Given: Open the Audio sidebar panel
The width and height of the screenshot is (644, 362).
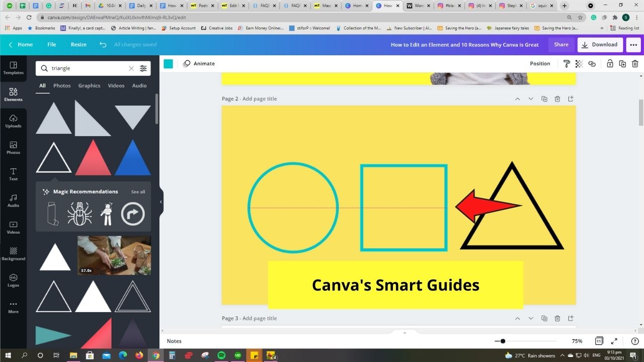Looking at the screenshot, I should coord(13,201).
